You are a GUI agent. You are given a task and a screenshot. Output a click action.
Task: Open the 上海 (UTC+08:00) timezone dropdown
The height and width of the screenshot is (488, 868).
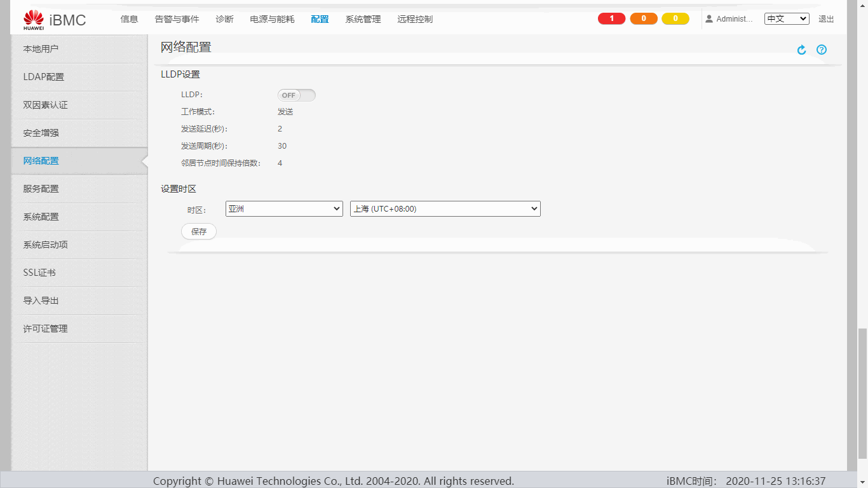pyautogui.click(x=445, y=209)
